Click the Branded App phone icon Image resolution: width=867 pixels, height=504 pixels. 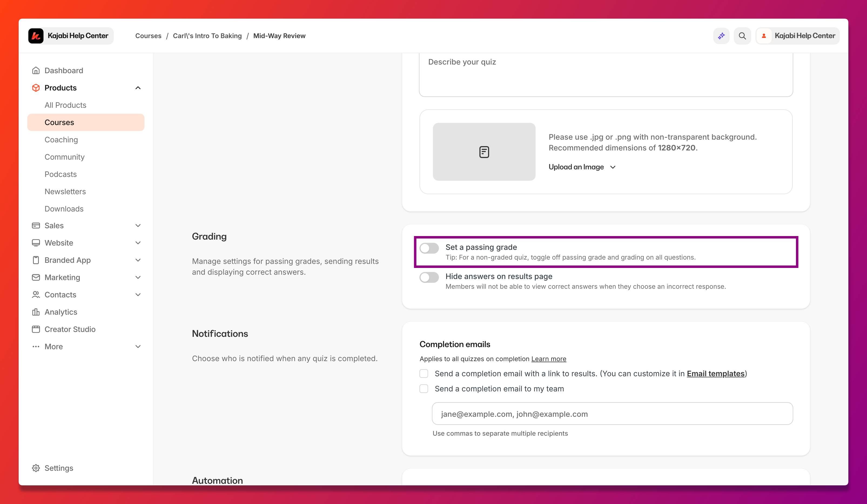[36, 260]
